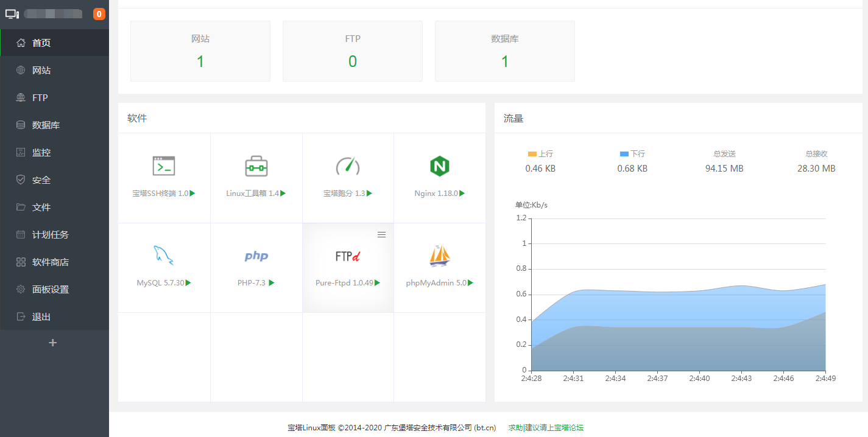Click the phpMyAdmin sailboat icon
This screenshot has height=437, width=868.
(439, 256)
